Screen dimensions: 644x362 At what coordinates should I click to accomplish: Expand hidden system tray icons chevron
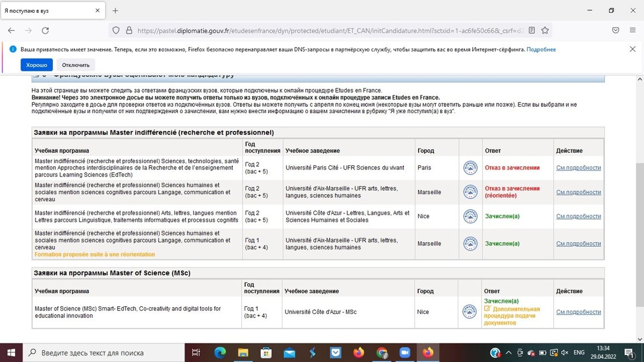508,352
